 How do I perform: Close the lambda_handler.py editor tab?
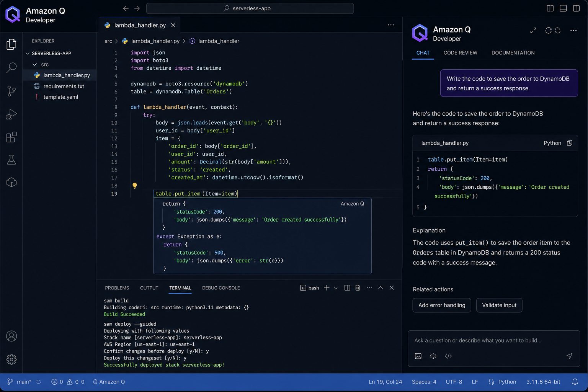point(173,25)
